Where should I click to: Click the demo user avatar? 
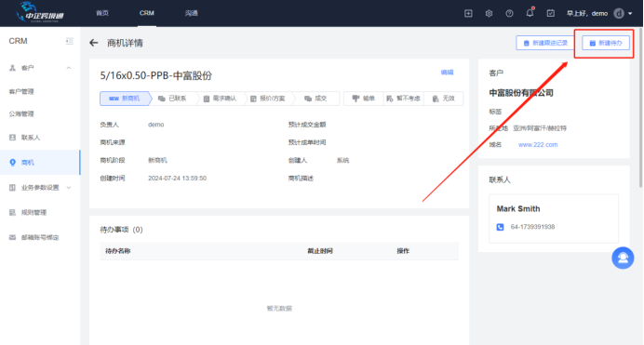click(x=619, y=14)
